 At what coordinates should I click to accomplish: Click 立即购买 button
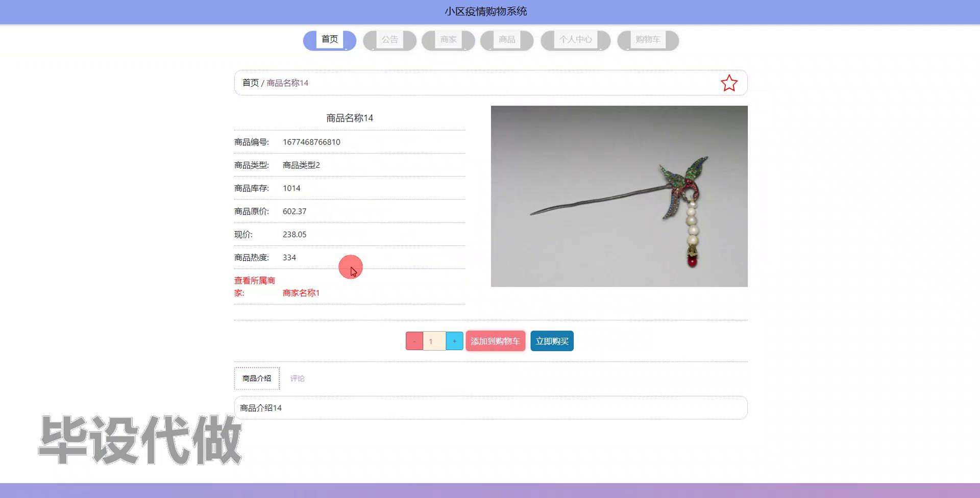point(552,341)
